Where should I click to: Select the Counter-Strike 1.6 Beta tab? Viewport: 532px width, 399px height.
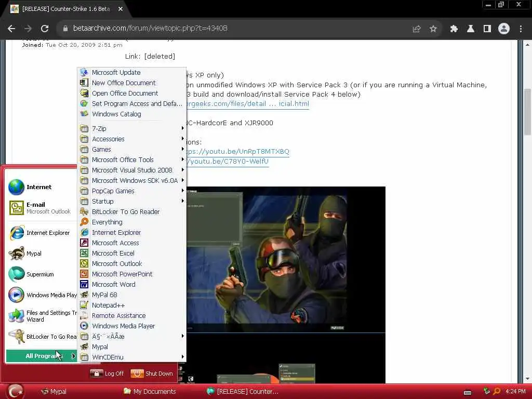[66, 9]
